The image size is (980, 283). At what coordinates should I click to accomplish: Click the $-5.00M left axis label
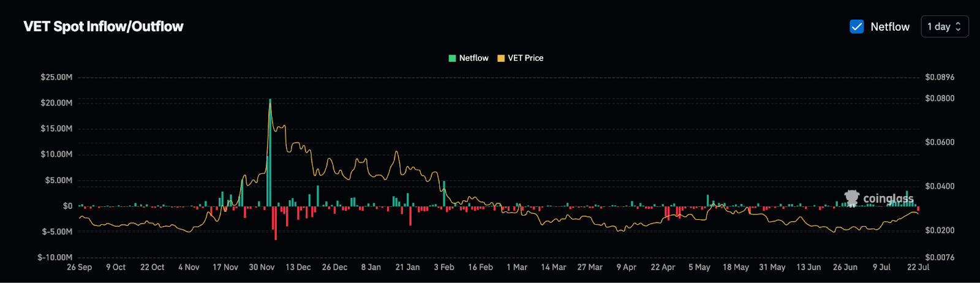pos(57,232)
